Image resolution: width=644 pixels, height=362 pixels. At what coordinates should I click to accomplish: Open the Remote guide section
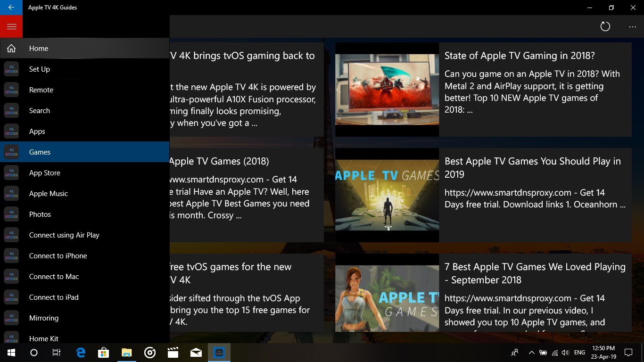tap(85, 90)
